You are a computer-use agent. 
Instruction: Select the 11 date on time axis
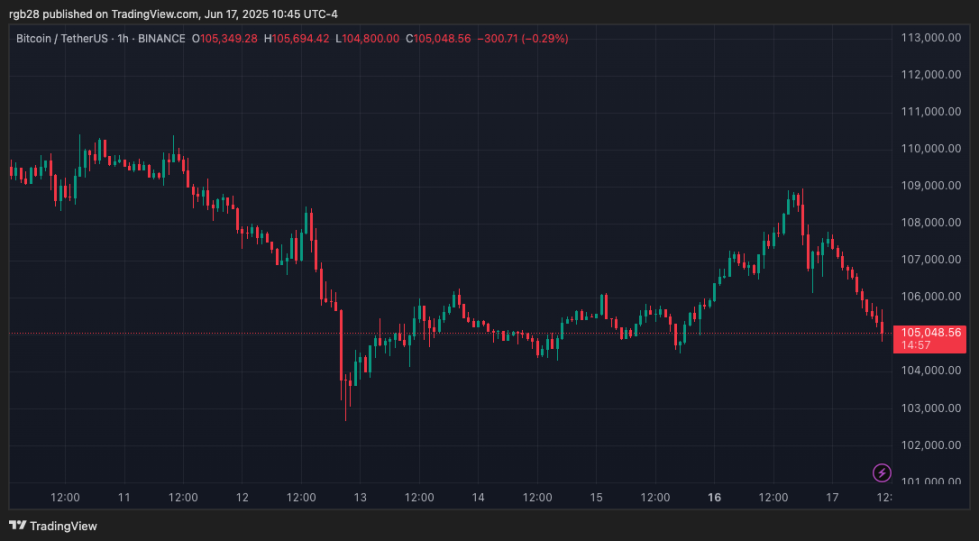coord(124,497)
